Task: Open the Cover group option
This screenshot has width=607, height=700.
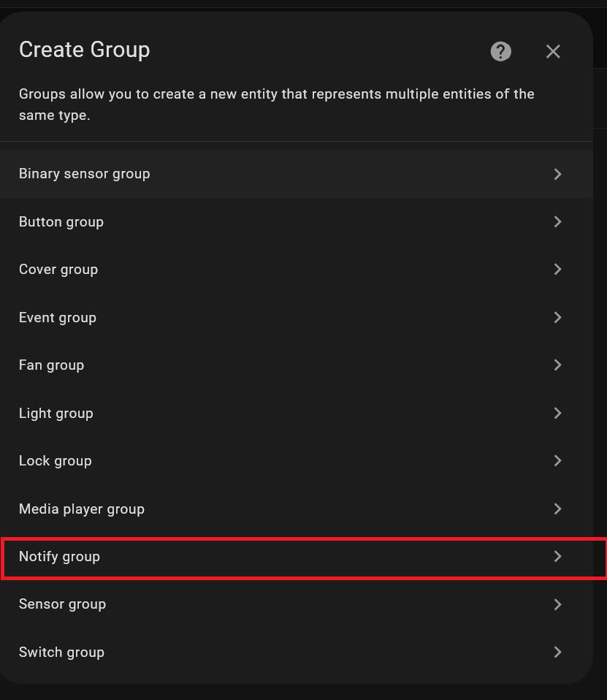Action: pyautogui.click(x=58, y=270)
